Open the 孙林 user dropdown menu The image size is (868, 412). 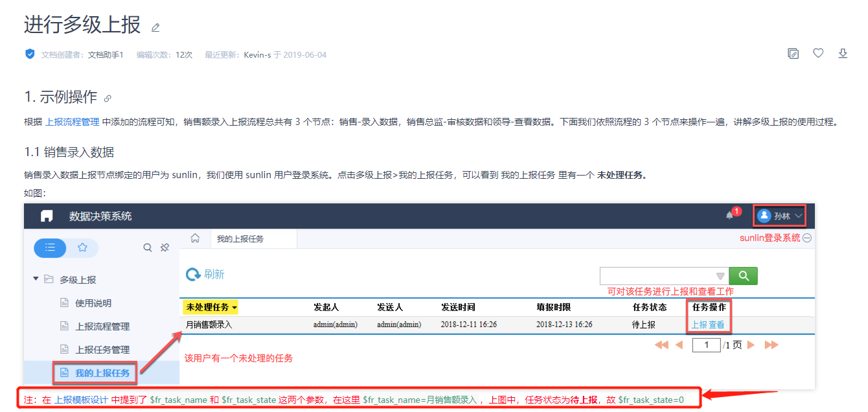pyautogui.click(x=780, y=216)
